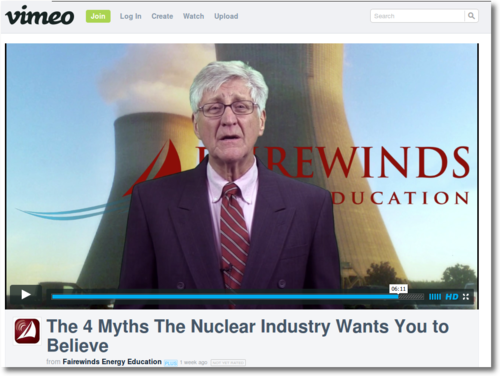Click the unbuffered end of the progress bar
The height and width of the screenshot is (376, 500).
click(x=411, y=297)
